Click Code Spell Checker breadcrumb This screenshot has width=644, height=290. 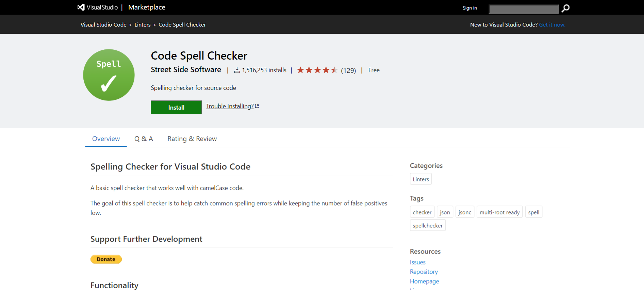click(182, 25)
